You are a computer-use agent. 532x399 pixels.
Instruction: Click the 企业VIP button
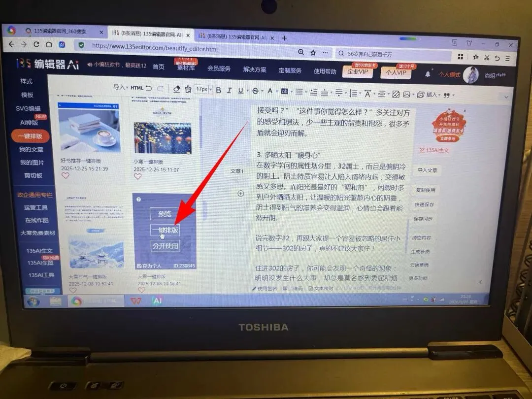[x=358, y=72]
